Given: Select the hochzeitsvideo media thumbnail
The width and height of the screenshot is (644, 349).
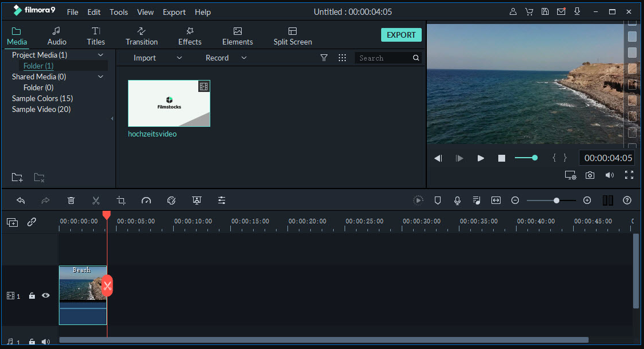Looking at the screenshot, I should click(x=169, y=103).
